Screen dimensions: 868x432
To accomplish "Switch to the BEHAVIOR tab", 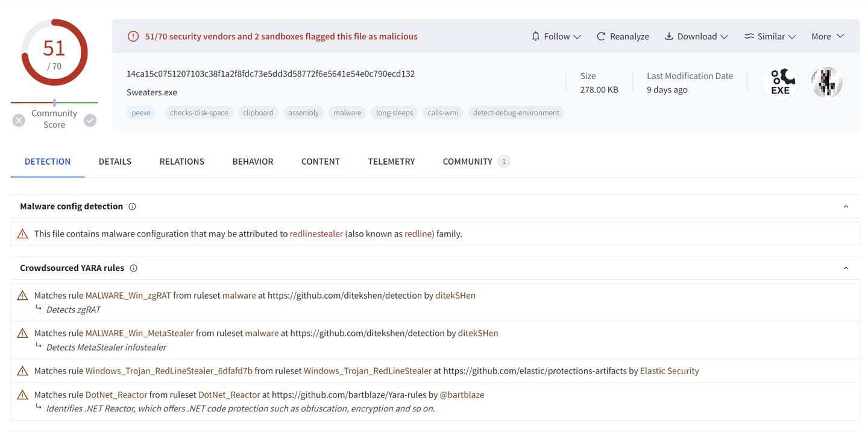I will click(253, 162).
